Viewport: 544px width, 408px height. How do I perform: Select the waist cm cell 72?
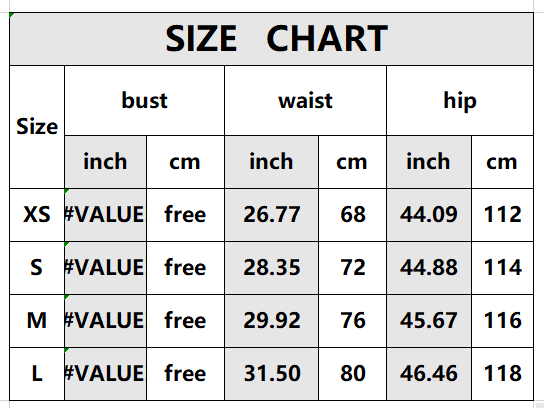tap(352, 268)
